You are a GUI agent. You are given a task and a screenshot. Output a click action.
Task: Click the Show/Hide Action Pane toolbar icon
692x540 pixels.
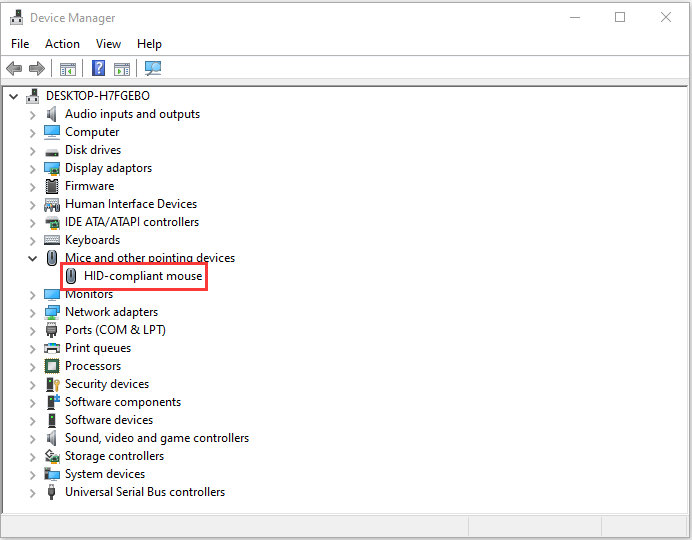pyautogui.click(x=122, y=69)
